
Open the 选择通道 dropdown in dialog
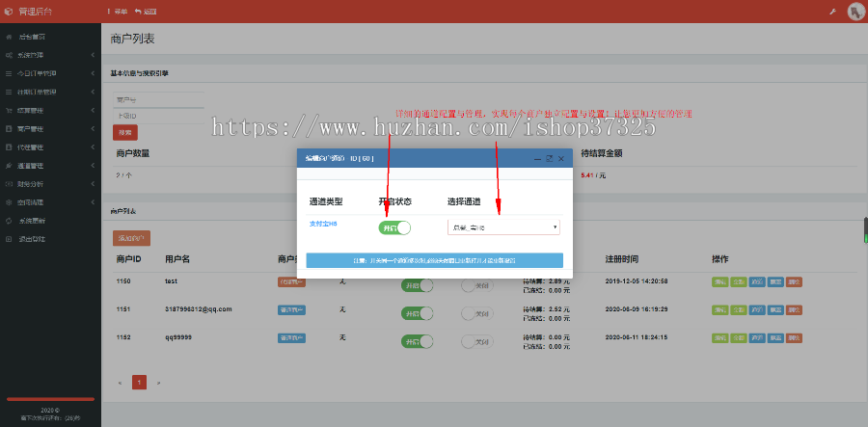(x=503, y=227)
